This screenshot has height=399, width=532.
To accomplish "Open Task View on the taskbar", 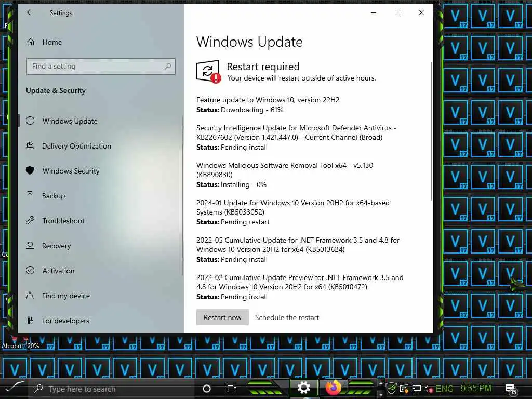I will click(x=231, y=389).
